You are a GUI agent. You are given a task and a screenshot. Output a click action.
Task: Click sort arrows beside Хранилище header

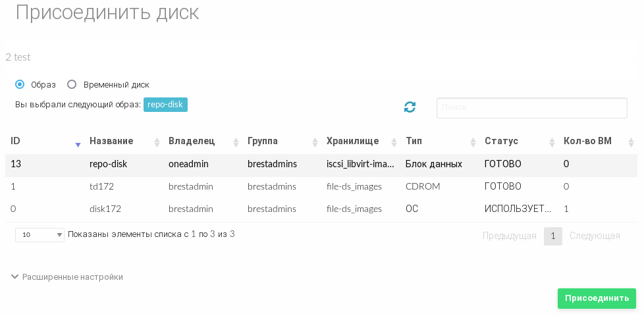tap(394, 142)
